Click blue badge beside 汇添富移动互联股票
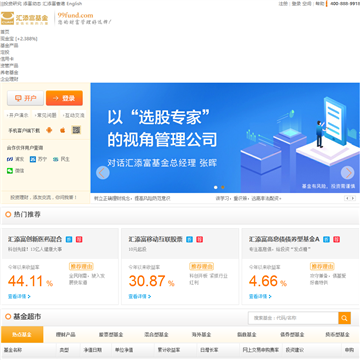The width and height of the screenshot is (360, 360). (189, 239)
